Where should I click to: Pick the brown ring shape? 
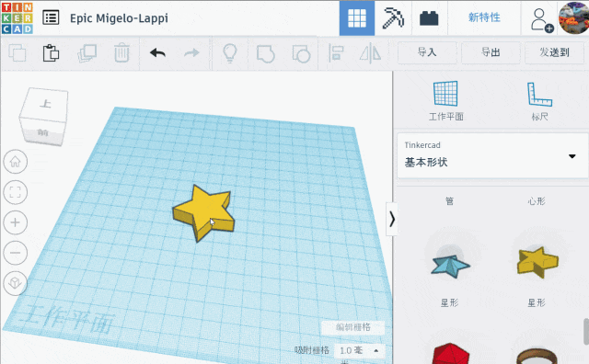pos(537,357)
